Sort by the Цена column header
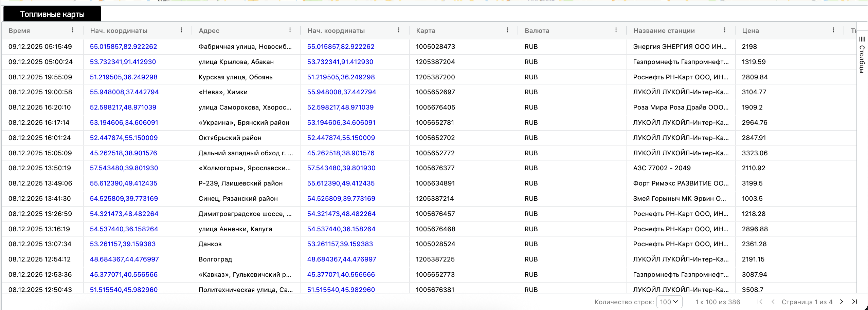Viewport: 868px width, 310px height. [x=750, y=31]
